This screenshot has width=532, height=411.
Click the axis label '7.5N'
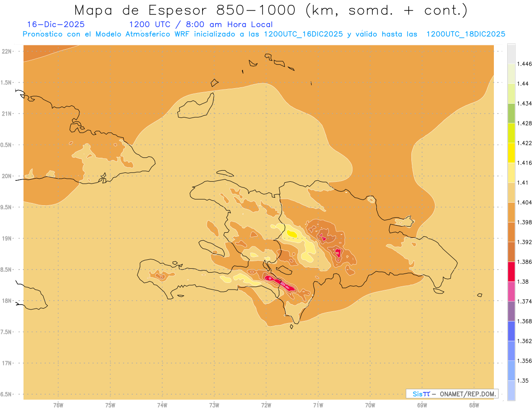[x=7, y=332]
